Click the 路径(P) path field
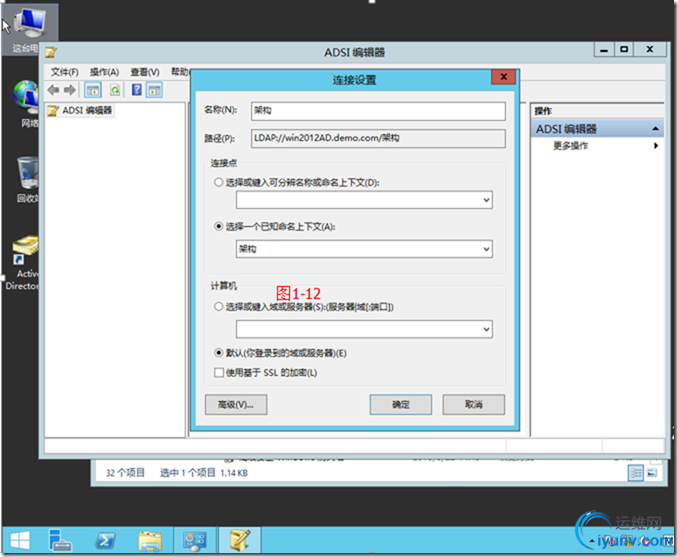This screenshot has width=678, height=557. [378, 139]
